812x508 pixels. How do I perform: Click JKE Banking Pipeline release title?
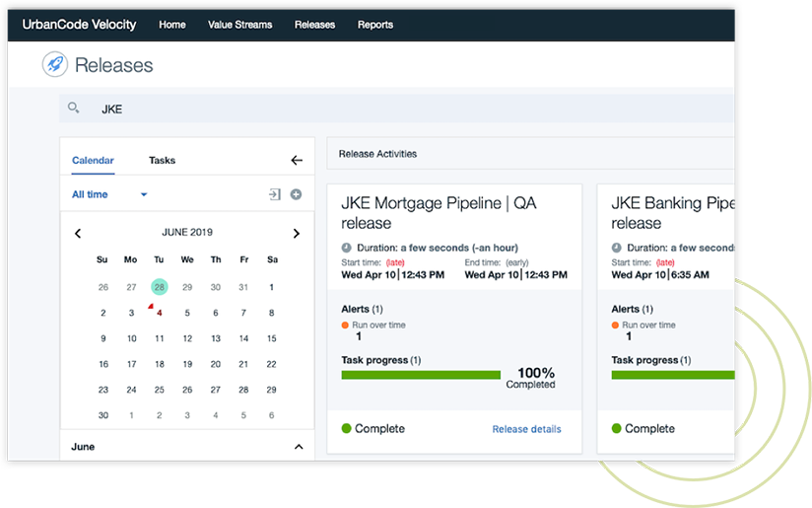(673, 212)
